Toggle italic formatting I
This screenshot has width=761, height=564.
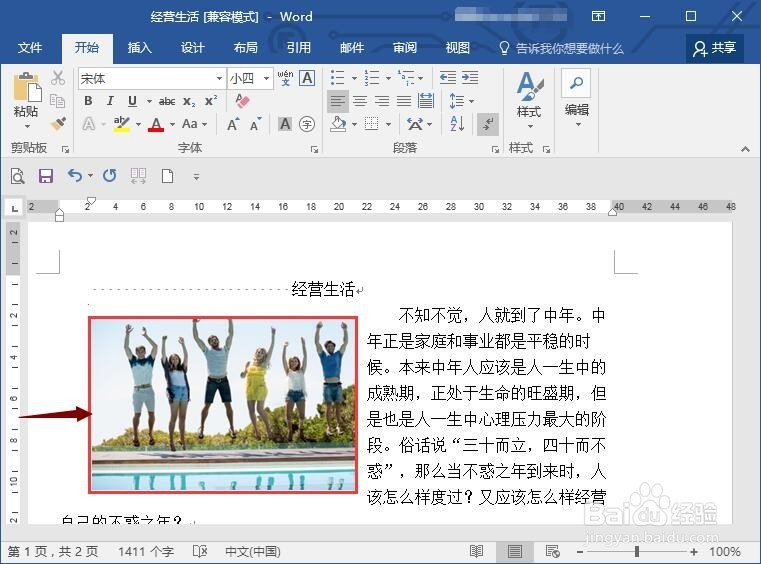pos(110,101)
